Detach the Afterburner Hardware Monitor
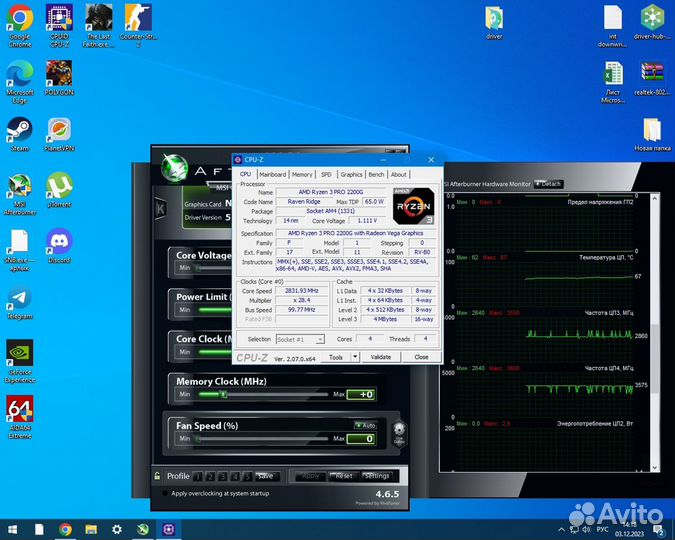The width and height of the screenshot is (675, 540). 548,184
